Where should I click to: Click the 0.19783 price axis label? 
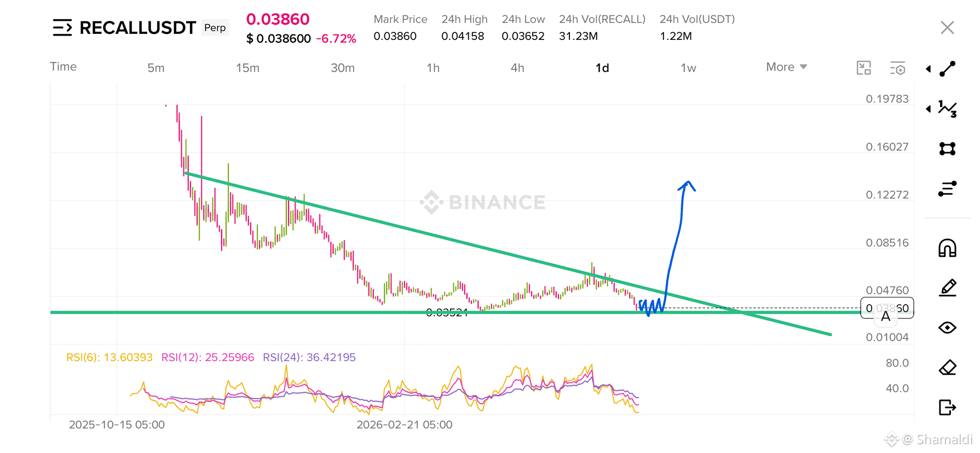[887, 99]
